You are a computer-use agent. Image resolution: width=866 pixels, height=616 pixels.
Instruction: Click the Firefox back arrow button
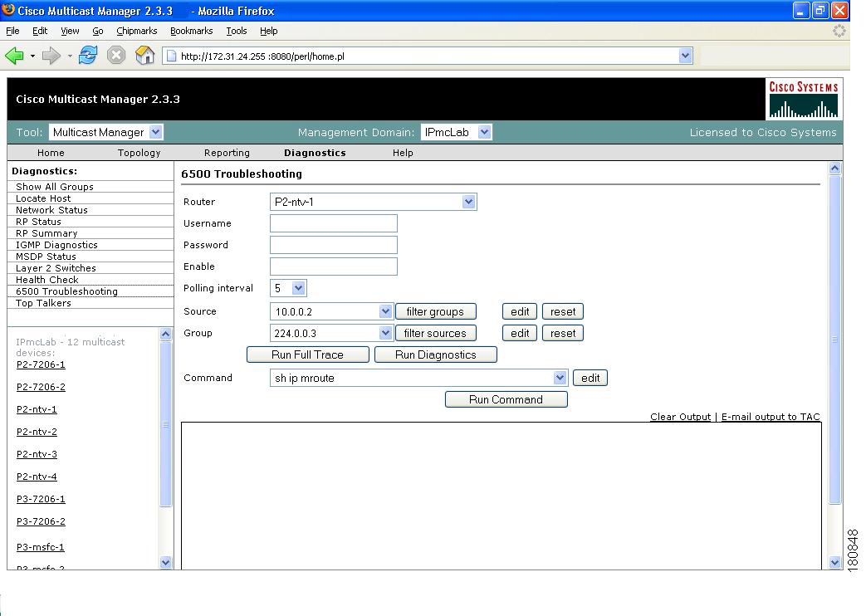(14, 56)
